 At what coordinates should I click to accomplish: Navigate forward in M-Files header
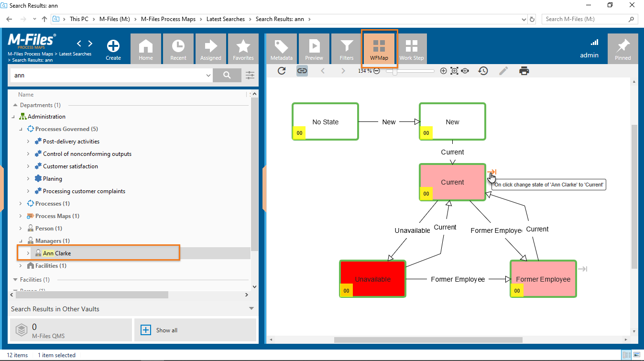90,44
